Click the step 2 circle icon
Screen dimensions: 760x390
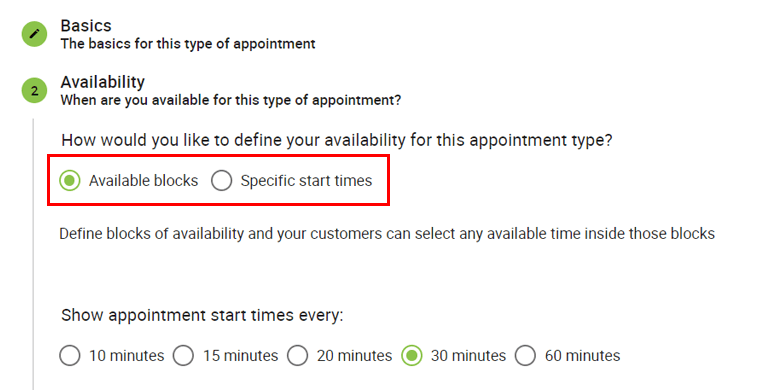coord(34,91)
